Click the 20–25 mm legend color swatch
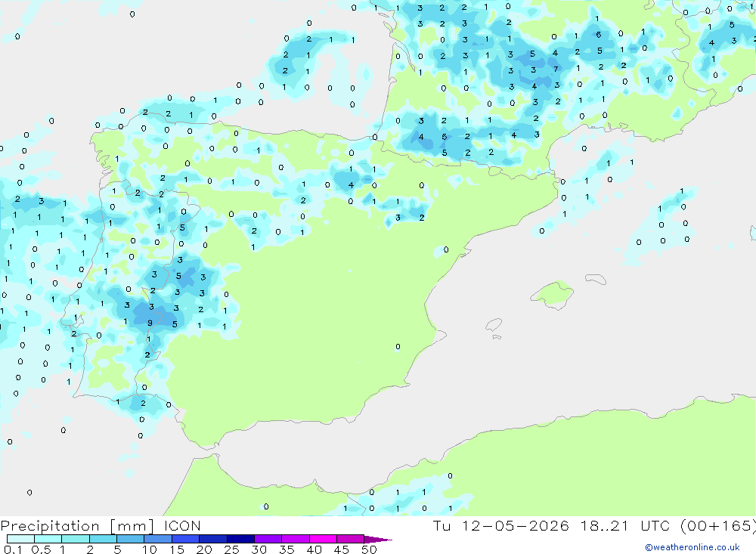The width and height of the screenshot is (756, 554). pos(213,539)
